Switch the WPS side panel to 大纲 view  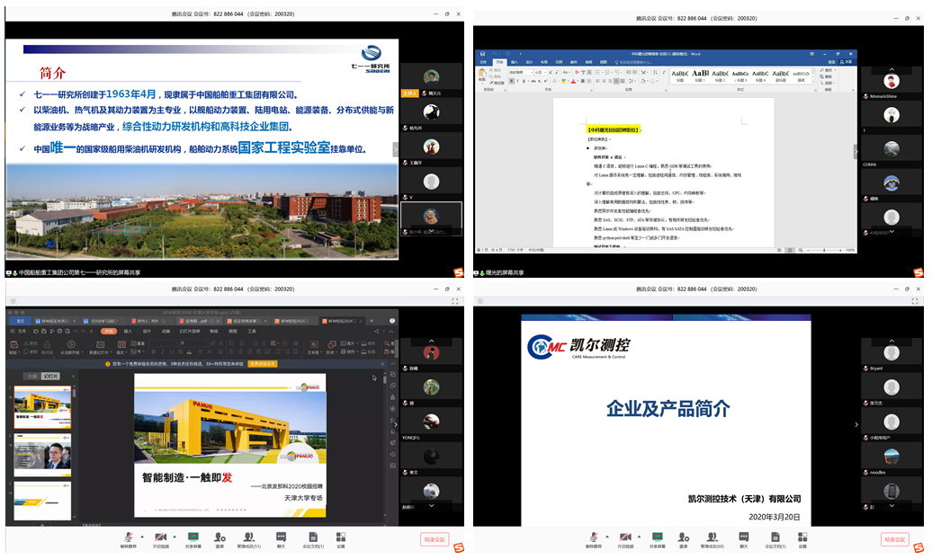[x=32, y=376]
